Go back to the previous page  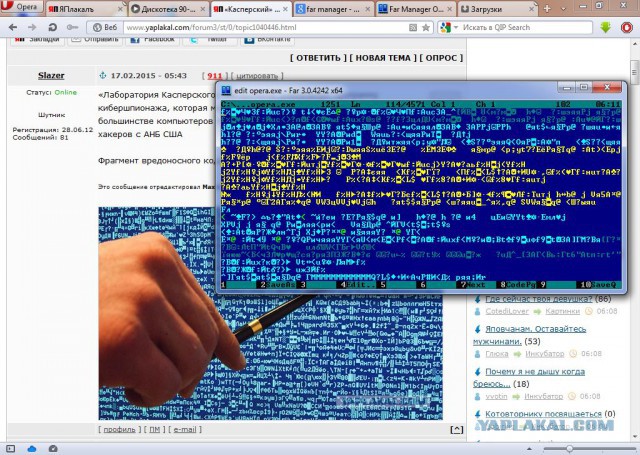tap(13, 27)
